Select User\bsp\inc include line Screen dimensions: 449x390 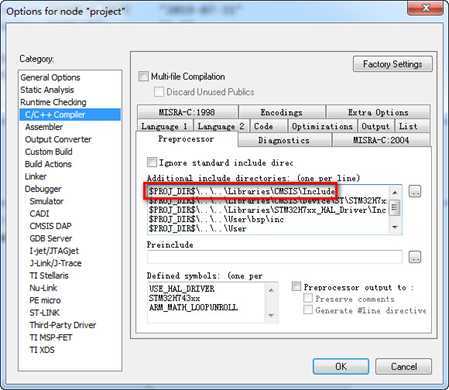pos(216,219)
